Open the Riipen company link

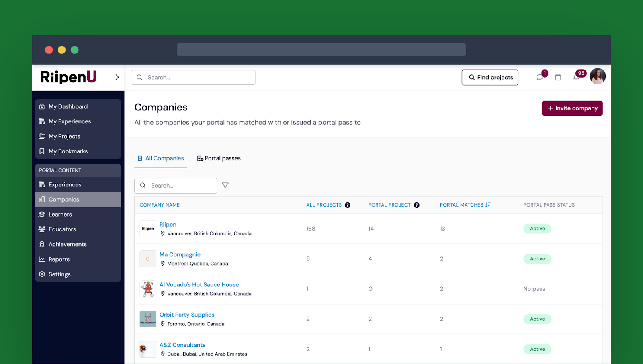168,225
